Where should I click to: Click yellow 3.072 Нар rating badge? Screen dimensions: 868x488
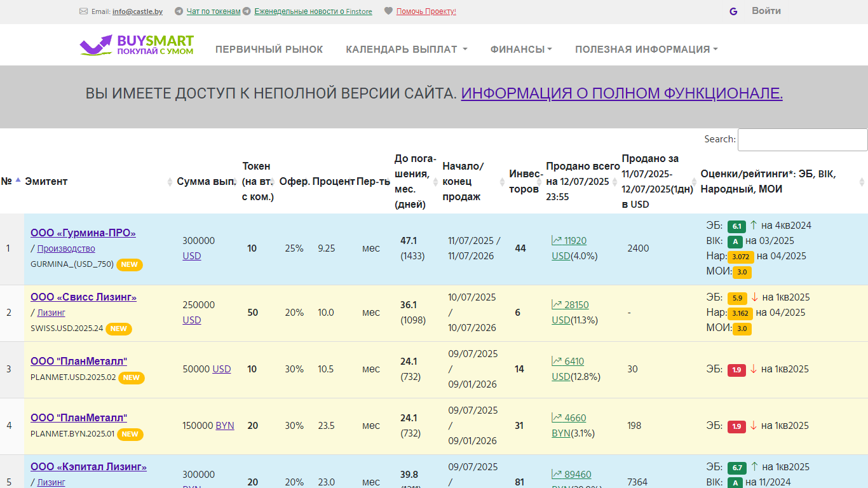[x=740, y=257]
